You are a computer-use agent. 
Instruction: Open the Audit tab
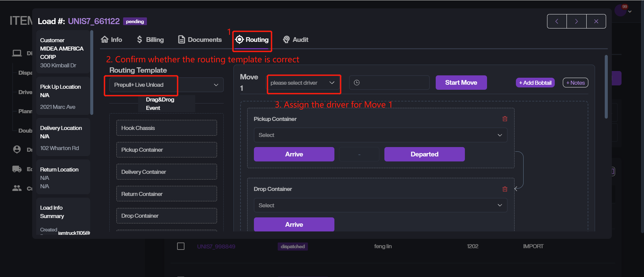click(296, 40)
